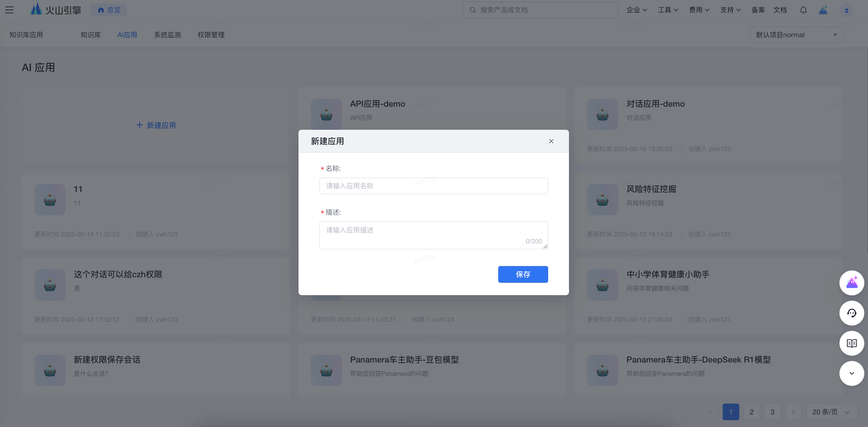This screenshot has height=427, width=868.
Task: Click the robot icon of 风险特征挖掘
Action: [x=603, y=200]
